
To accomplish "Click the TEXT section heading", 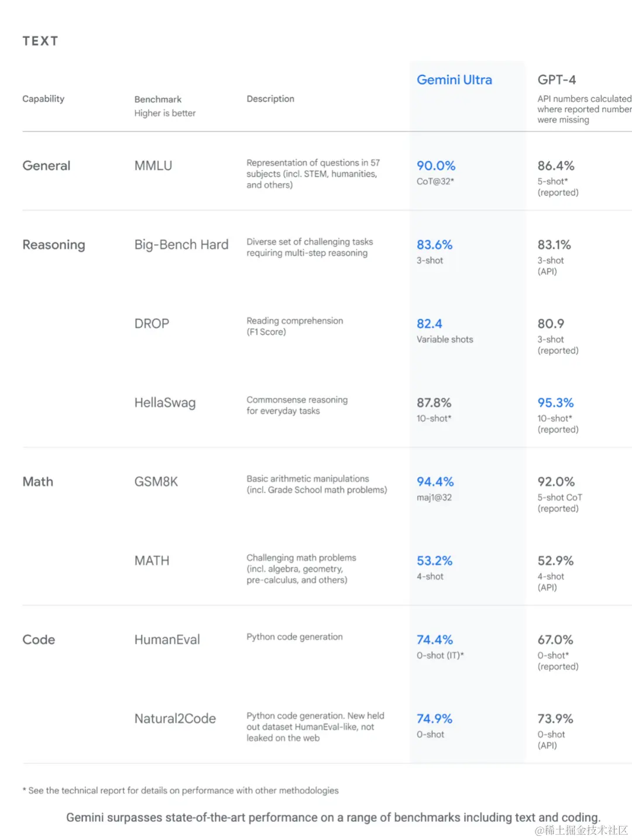I will click(x=40, y=41).
